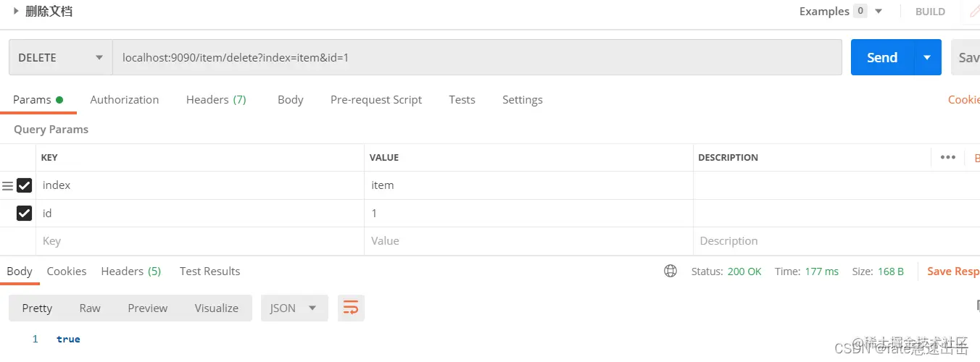980x362 pixels.
Task: Collapse the 删除文档 request title triangle
Action: (x=15, y=11)
